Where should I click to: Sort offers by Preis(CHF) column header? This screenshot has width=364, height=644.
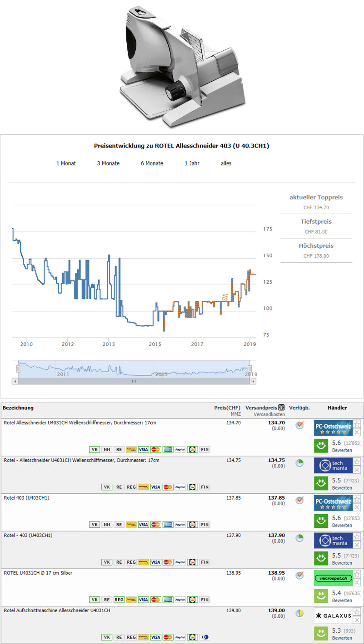227,408
